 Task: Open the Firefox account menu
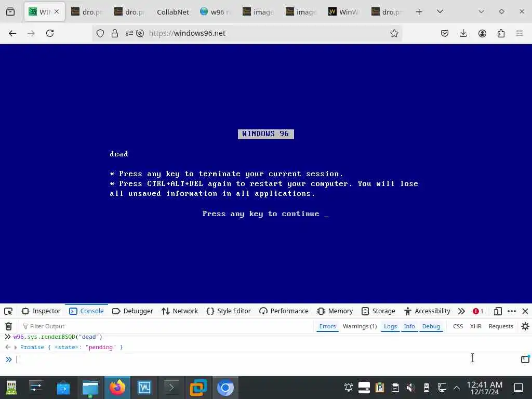482,33
